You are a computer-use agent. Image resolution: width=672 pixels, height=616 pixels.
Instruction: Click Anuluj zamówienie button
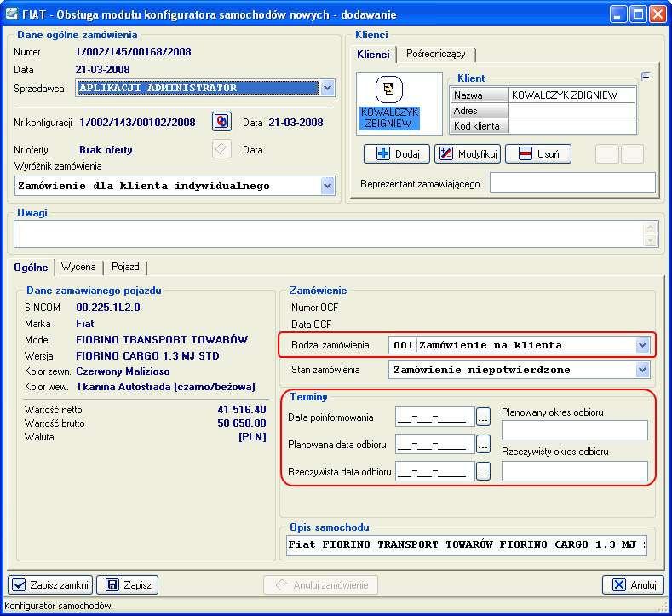[321, 584]
